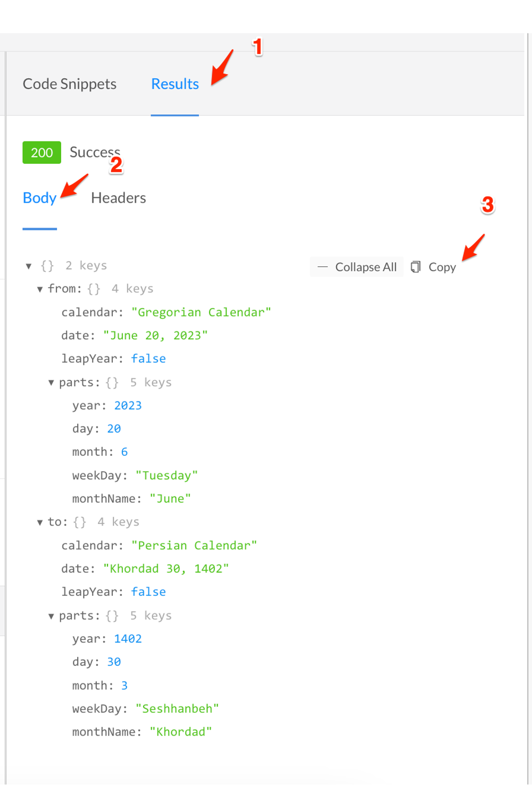Collapse the root JSON object
Viewport: 532px width, 785px height.
[28, 265]
